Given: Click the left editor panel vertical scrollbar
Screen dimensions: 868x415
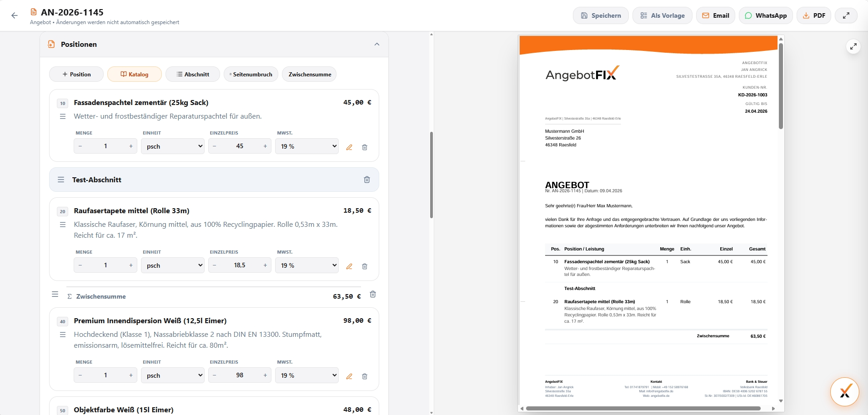Looking at the screenshot, I should pos(431,175).
